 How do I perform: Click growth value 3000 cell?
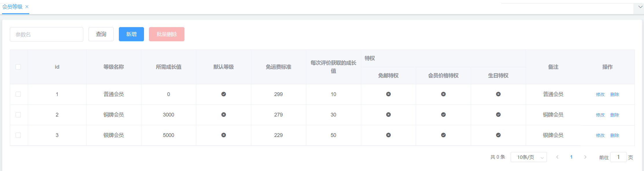tap(169, 115)
